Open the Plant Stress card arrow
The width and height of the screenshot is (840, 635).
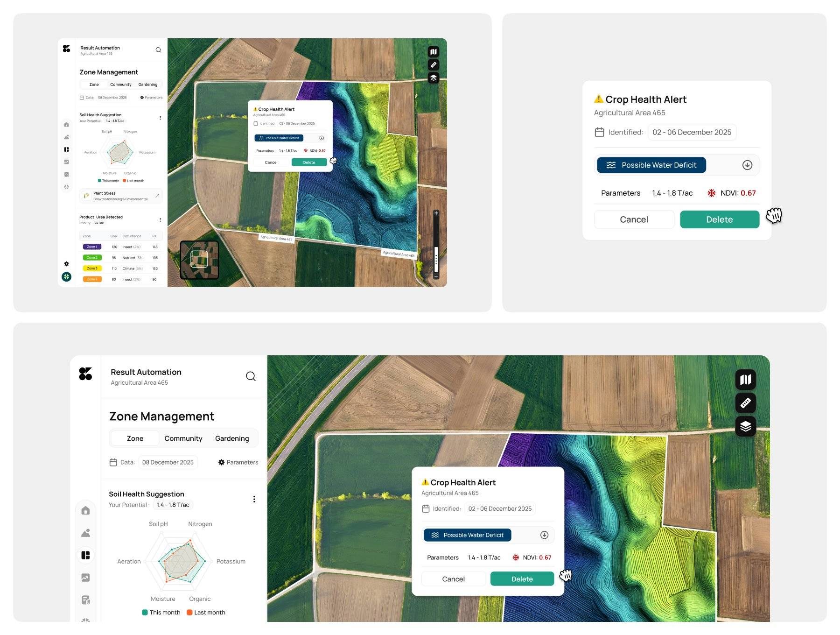pos(157,196)
